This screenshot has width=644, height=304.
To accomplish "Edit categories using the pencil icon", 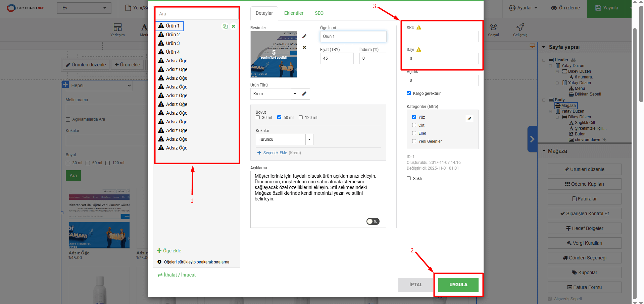I will pos(469,119).
